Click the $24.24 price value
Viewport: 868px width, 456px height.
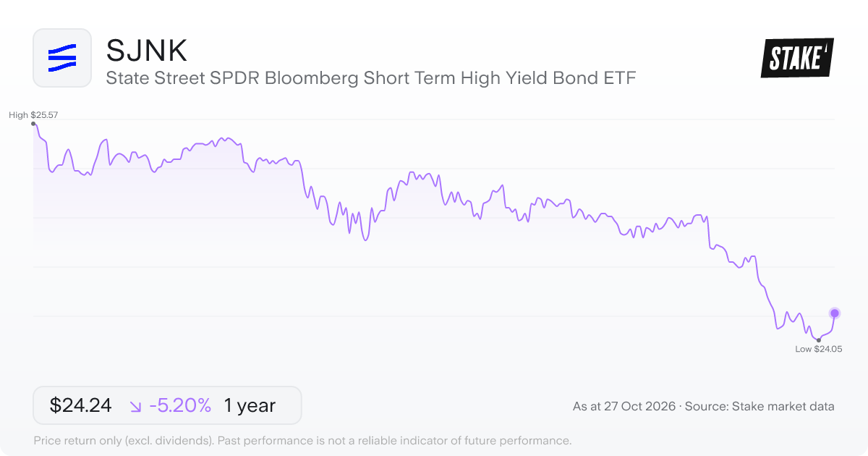(x=80, y=405)
